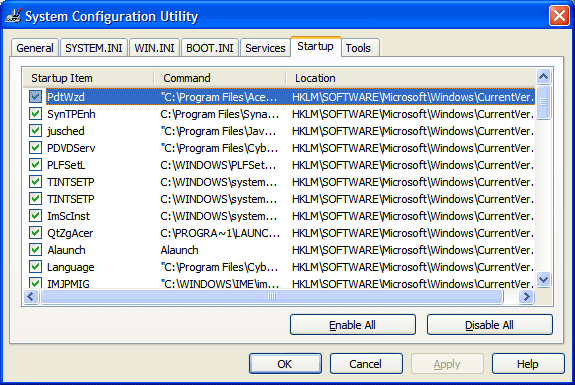Toggle the SynTPEnh checkbox

pyautogui.click(x=36, y=114)
